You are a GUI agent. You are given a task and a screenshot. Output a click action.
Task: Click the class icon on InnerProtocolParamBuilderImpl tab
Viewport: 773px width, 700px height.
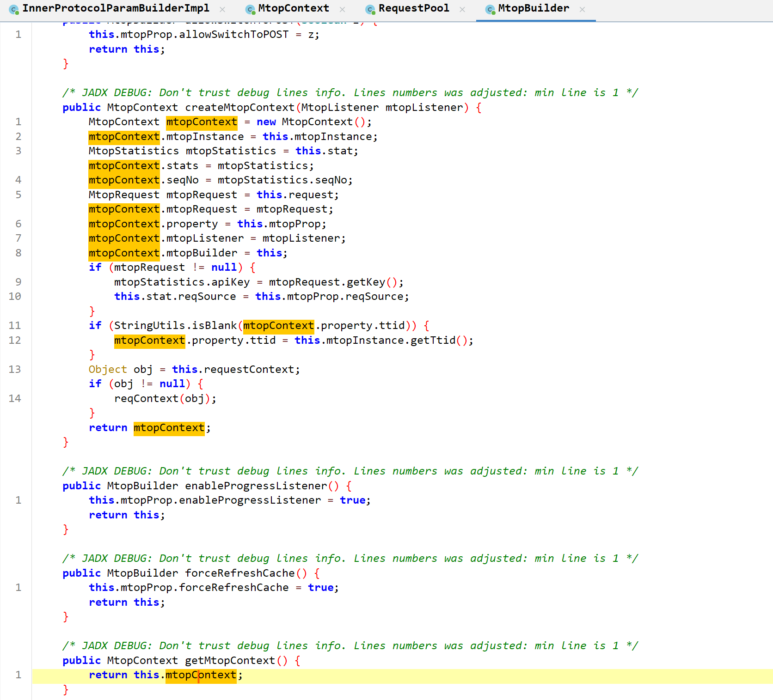[x=14, y=9]
